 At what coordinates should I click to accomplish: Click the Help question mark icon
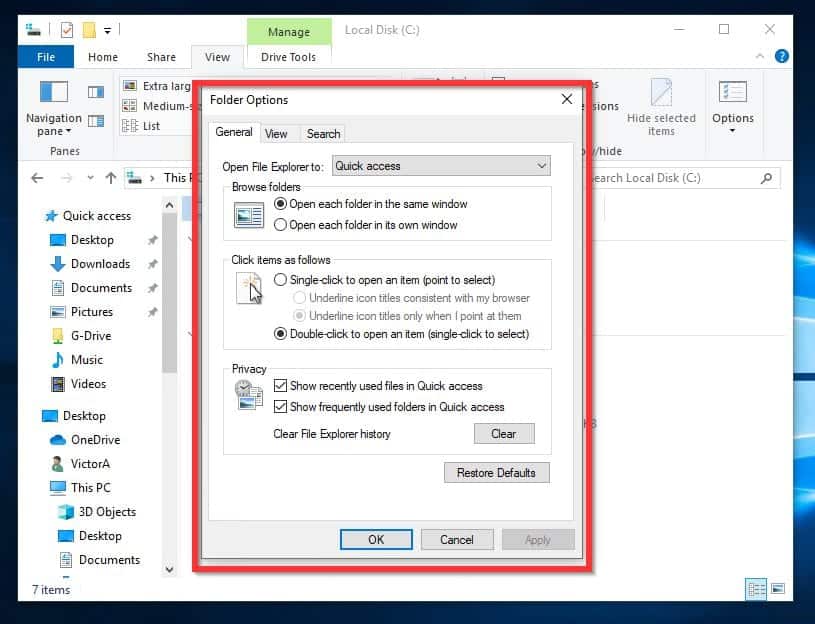(x=782, y=56)
